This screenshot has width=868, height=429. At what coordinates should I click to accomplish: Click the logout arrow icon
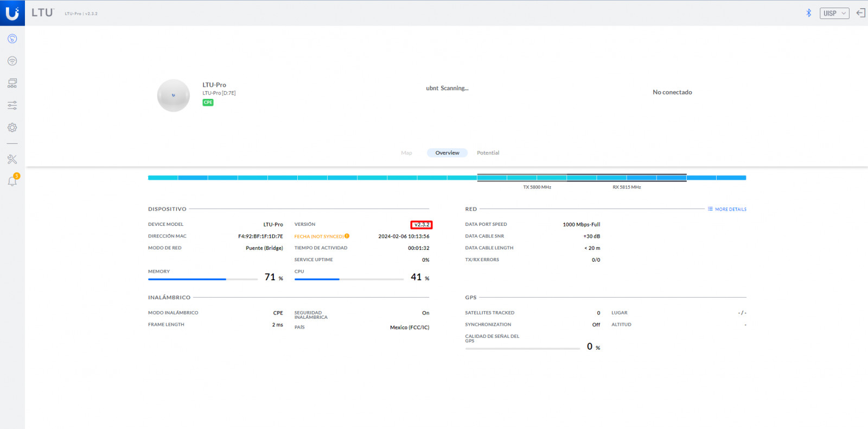click(x=860, y=13)
